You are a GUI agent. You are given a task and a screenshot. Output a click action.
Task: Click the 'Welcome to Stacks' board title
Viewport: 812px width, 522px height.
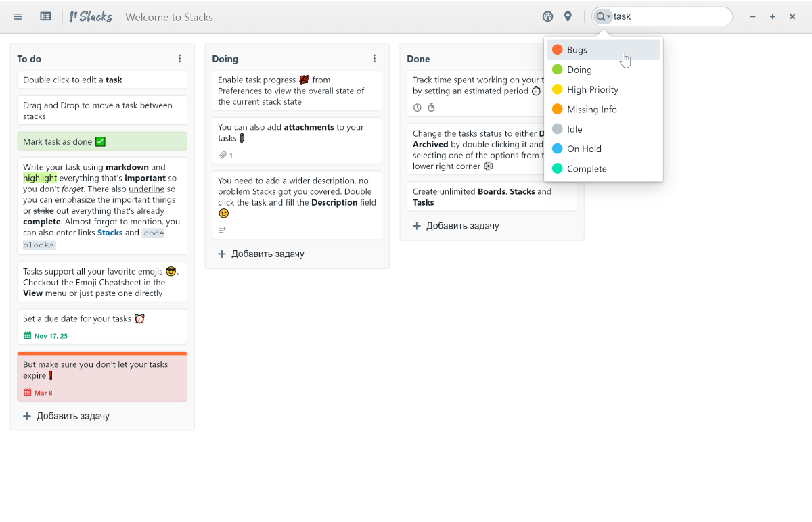pyautogui.click(x=169, y=17)
